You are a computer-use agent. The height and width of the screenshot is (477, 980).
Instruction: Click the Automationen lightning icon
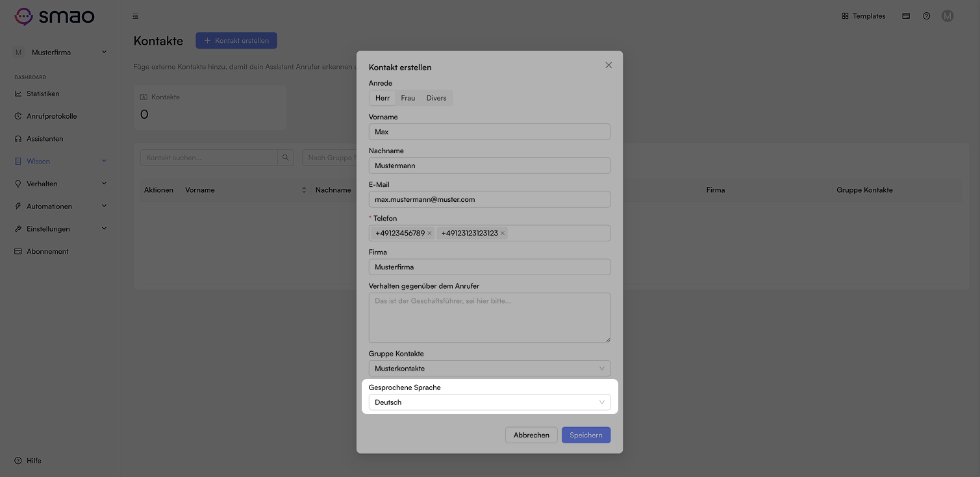coord(18,206)
